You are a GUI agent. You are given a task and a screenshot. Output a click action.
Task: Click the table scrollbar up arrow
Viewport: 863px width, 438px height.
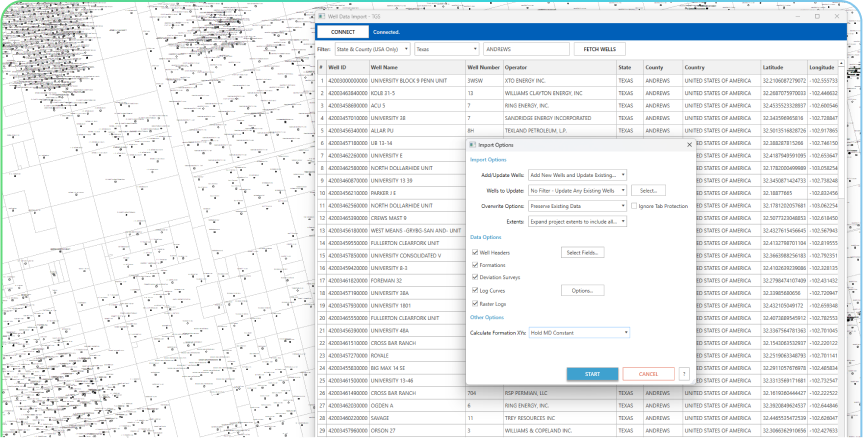[842, 63]
